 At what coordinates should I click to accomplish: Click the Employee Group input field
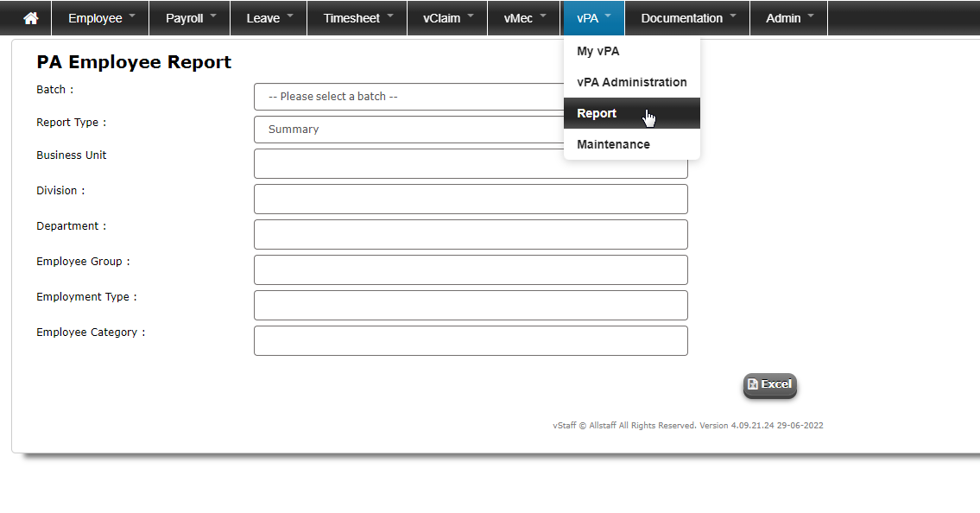[x=471, y=270]
